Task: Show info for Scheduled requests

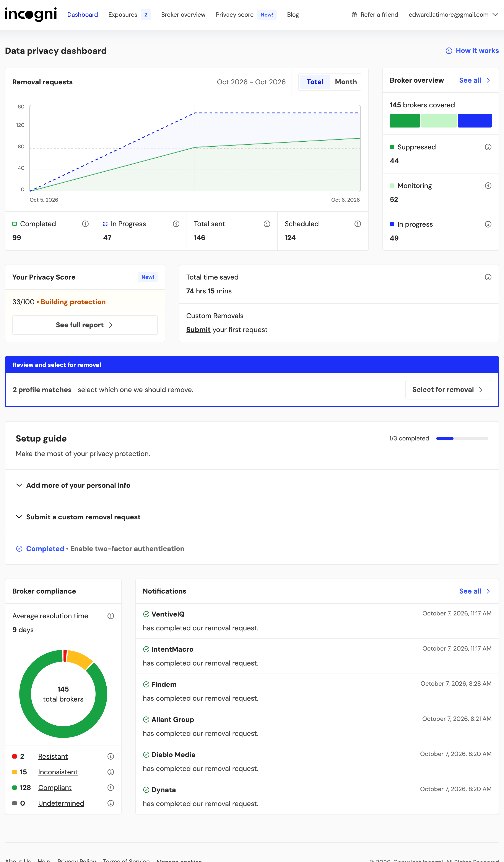Action: tap(358, 224)
